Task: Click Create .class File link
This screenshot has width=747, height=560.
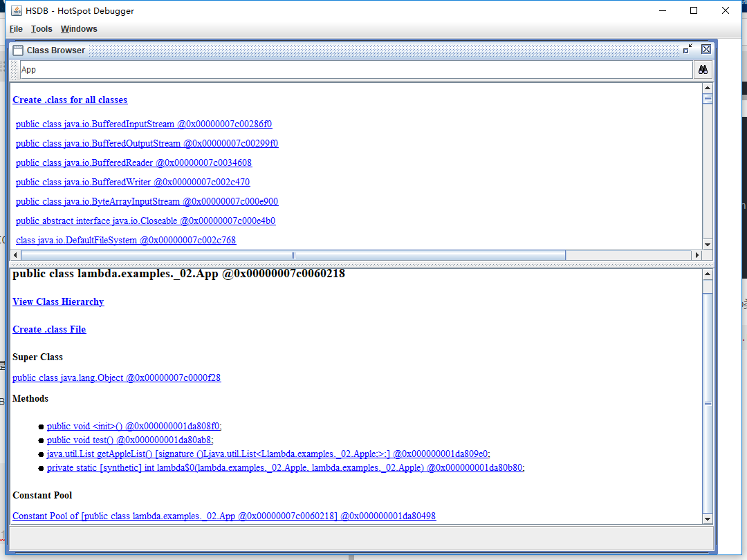Action: click(x=49, y=330)
